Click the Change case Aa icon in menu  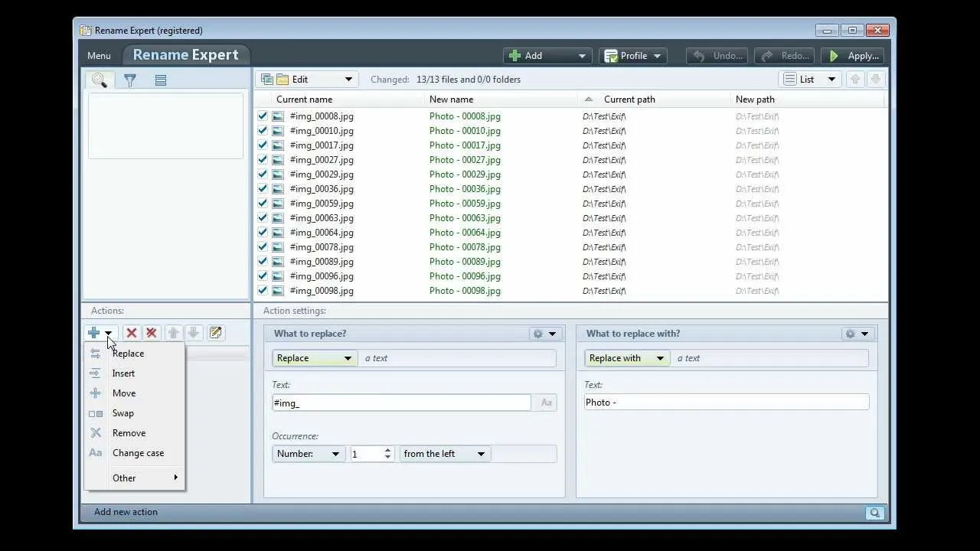pyautogui.click(x=96, y=453)
